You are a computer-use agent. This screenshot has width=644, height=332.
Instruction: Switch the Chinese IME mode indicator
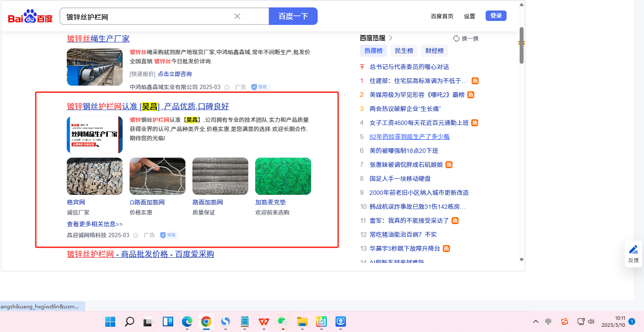coord(548,322)
